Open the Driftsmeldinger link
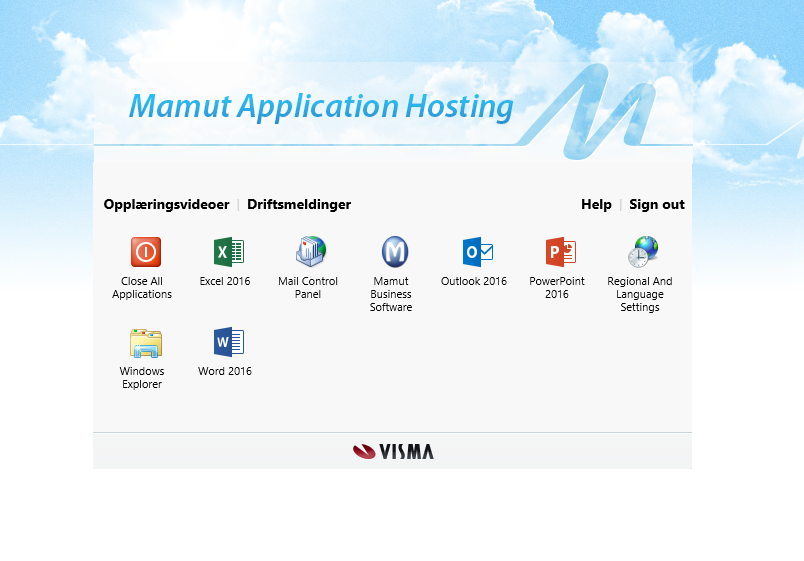 click(299, 204)
